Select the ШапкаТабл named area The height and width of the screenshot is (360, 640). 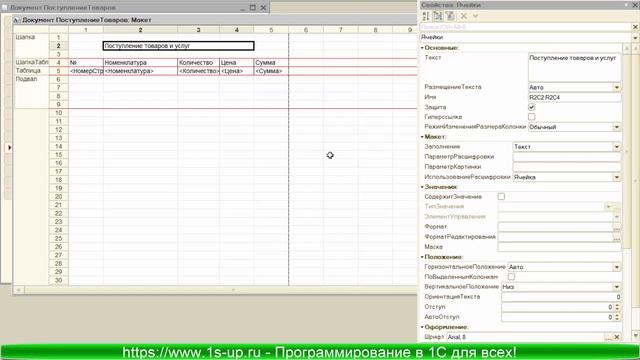point(31,62)
